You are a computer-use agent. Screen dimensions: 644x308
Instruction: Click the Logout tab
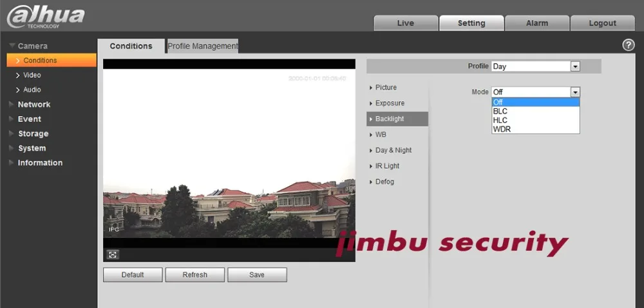603,23
